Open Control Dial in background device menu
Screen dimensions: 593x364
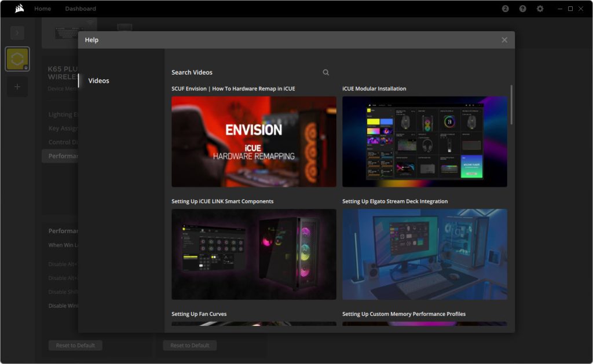[63, 142]
